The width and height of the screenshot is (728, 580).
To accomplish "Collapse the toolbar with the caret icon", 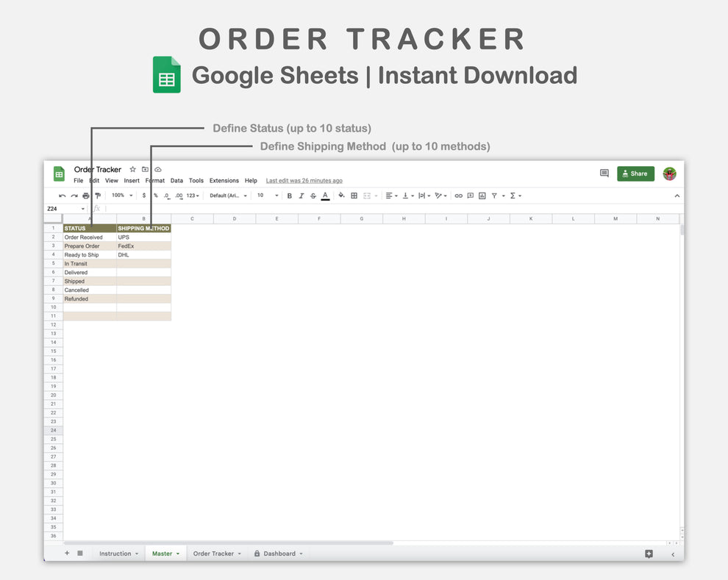I will click(x=677, y=196).
